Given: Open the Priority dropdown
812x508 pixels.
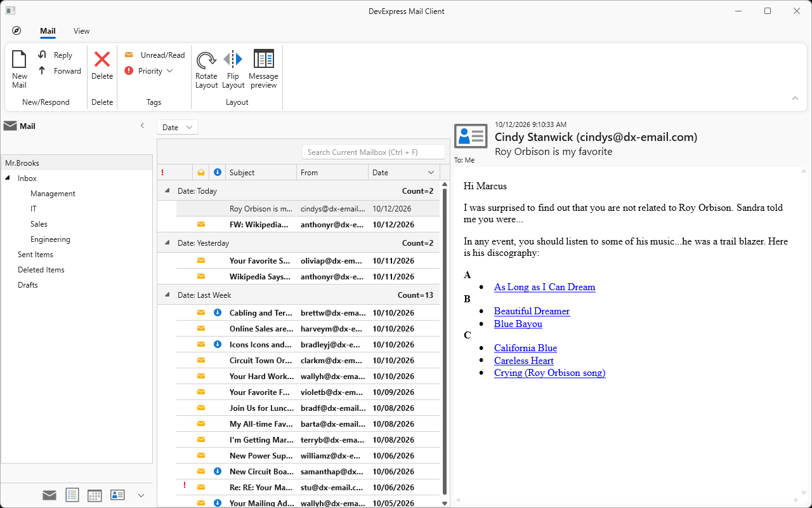Looking at the screenshot, I should tap(148, 71).
